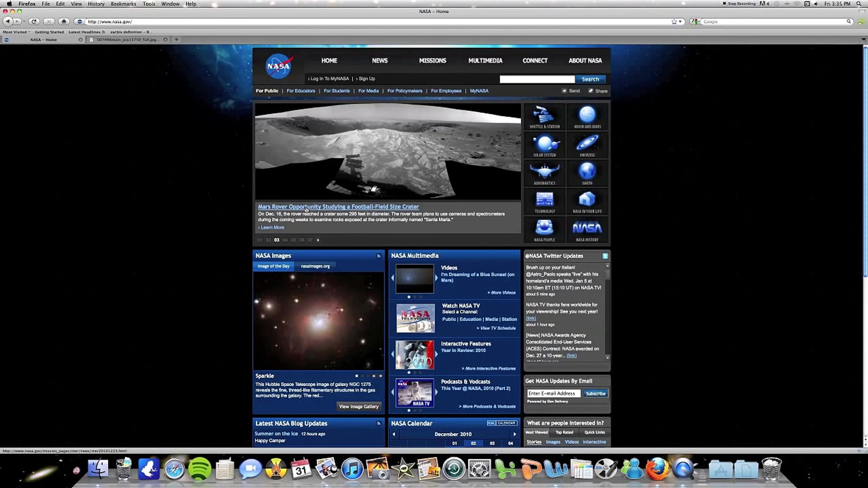
Task: Open the History menu in Firefox
Action: 96,4
